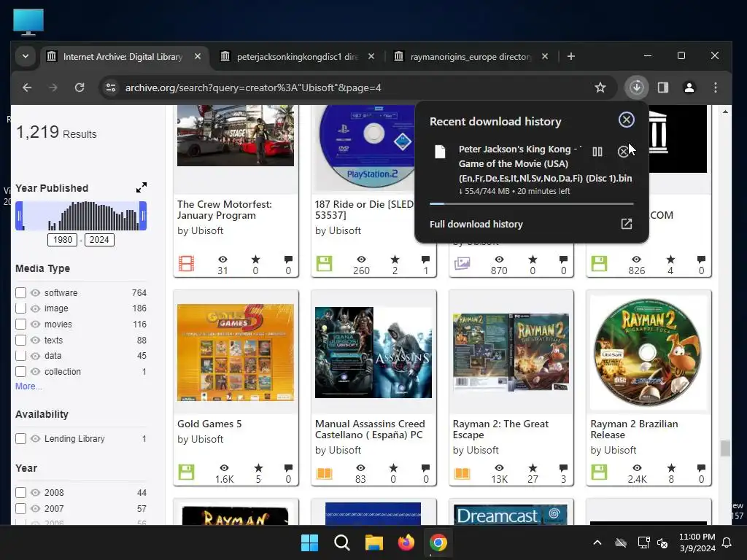
Task: Open The Crew Motorfest: January Program title
Action: (x=225, y=209)
